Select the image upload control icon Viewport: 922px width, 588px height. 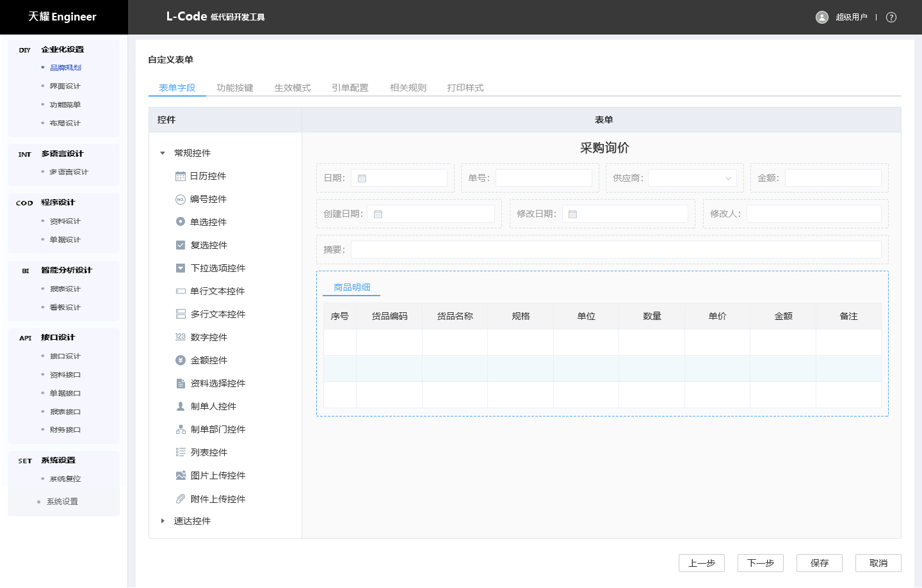tap(181, 475)
